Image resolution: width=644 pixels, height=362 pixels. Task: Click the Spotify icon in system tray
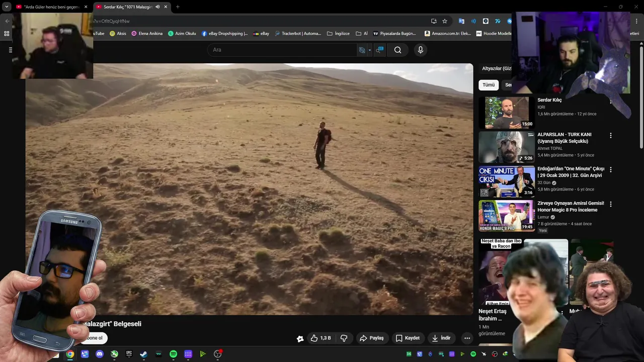coord(473,354)
